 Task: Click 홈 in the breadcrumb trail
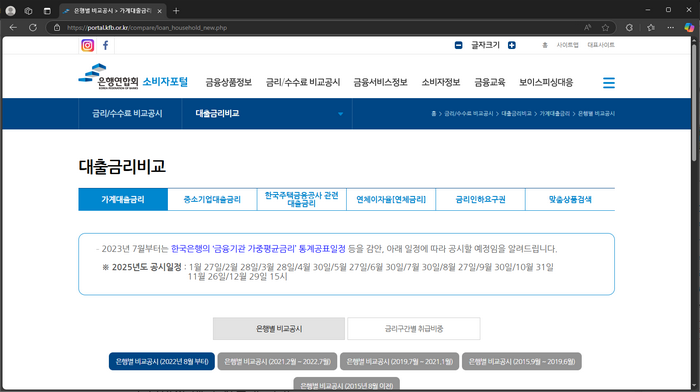433,114
